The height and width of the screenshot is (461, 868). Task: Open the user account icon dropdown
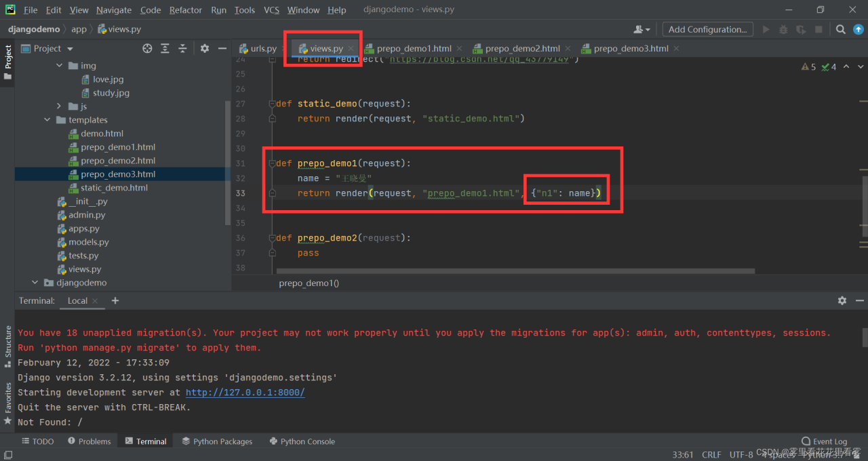click(641, 29)
